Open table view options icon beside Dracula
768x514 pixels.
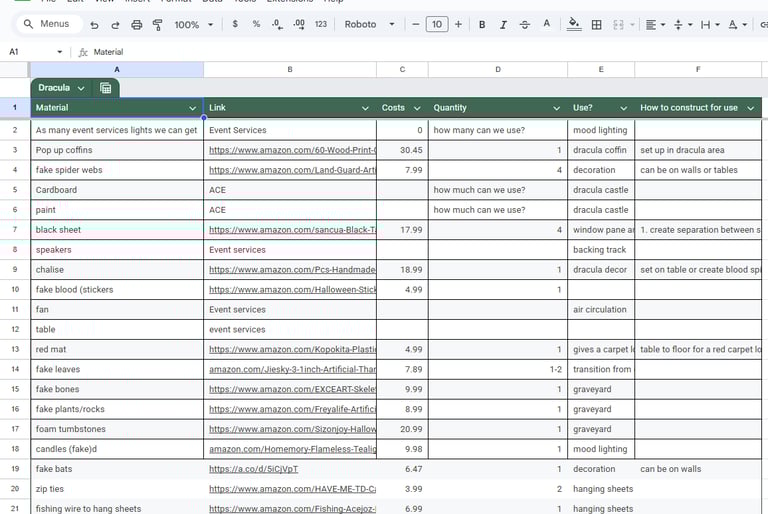(x=106, y=88)
